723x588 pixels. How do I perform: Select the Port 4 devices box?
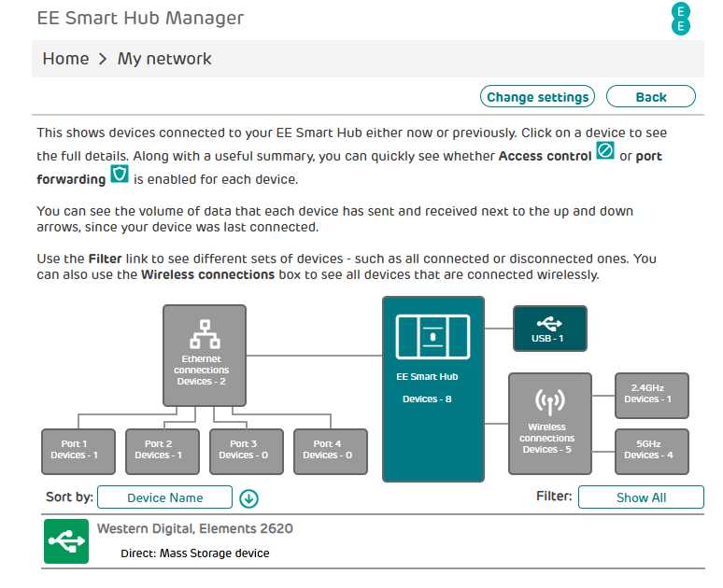coord(331,452)
